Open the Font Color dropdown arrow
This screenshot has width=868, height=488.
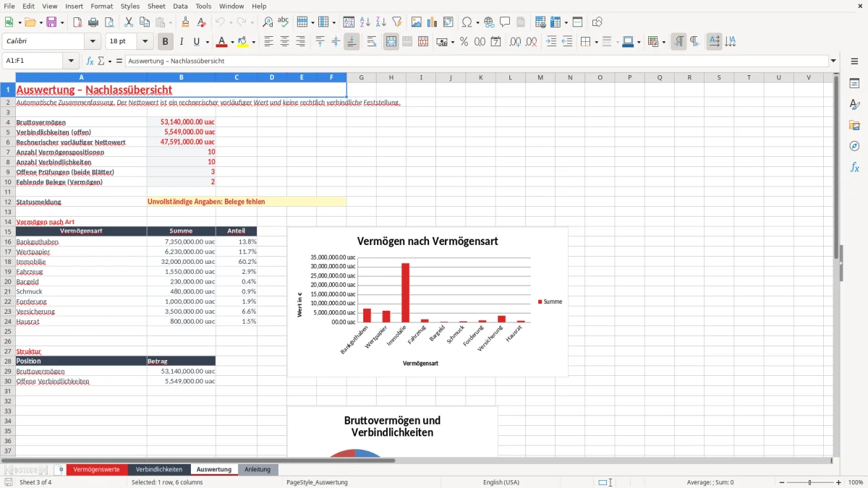click(232, 42)
